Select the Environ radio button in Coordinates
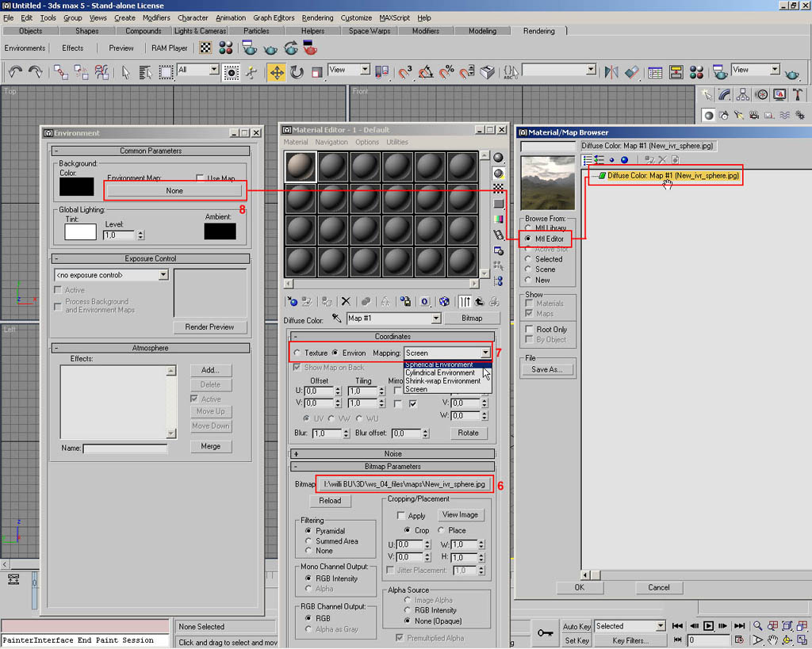 335,353
